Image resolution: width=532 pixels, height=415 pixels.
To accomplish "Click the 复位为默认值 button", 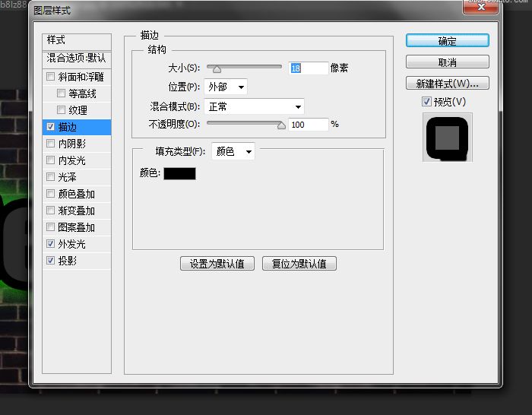I will pyautogui.click(x=299, y=263).
